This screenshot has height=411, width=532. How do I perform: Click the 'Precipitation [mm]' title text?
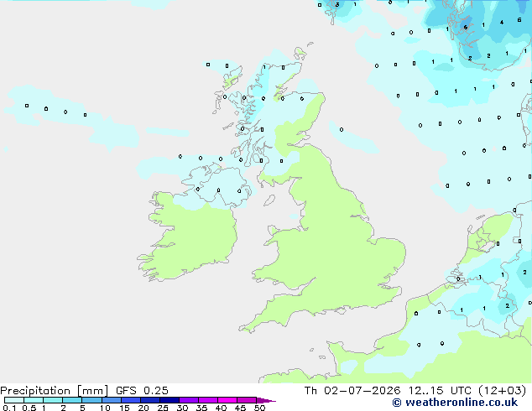click(x=54, y=391)
